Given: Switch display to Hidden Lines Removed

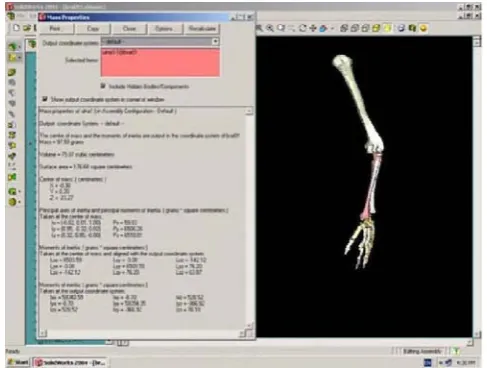Looking at the screenshot, I should (365, 28).
